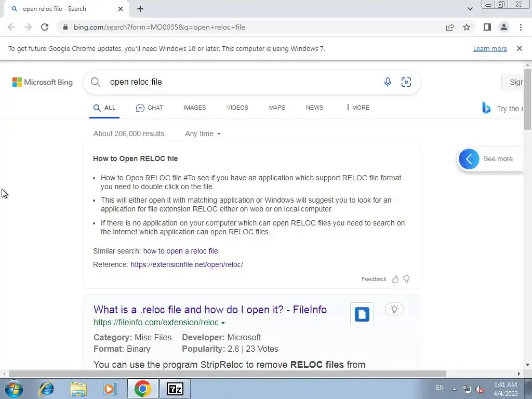The height and width of the screenshot is (399, 532).
Task: Open Windows Media Player from the taskbar
Action: [110, 389]
